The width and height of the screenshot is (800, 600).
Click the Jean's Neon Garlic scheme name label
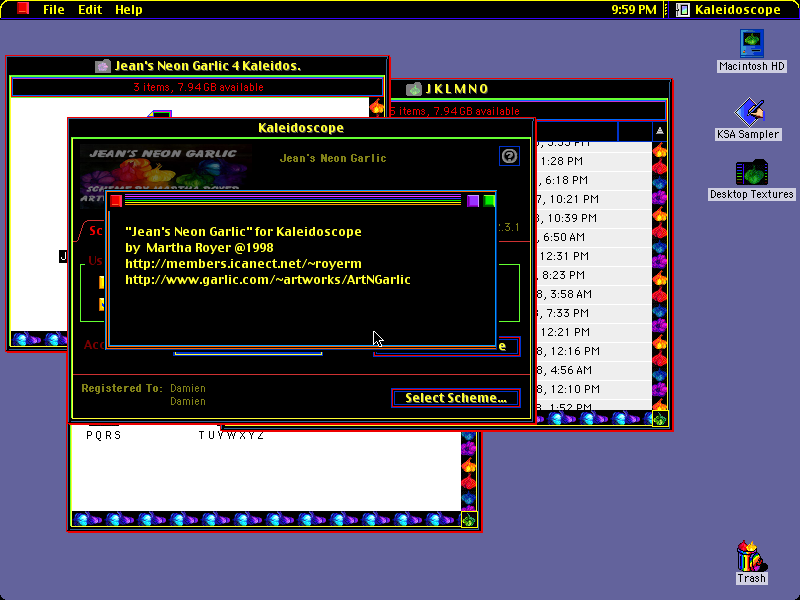pyautogui.click(x=333, y=158)
